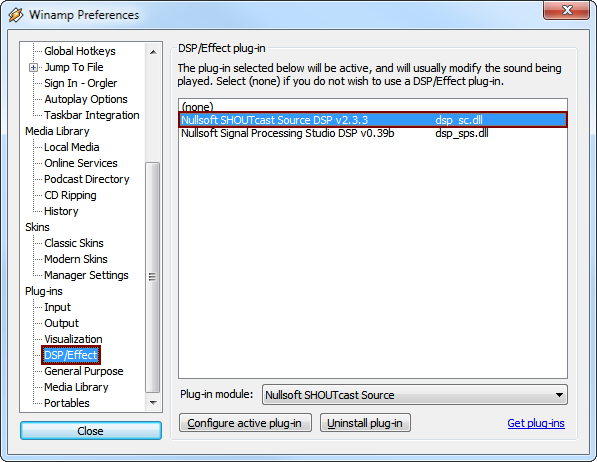Open CD Ripping preferences
This screenshot has width=597, height=462.
pyautogui.click(x=70, y=195)
